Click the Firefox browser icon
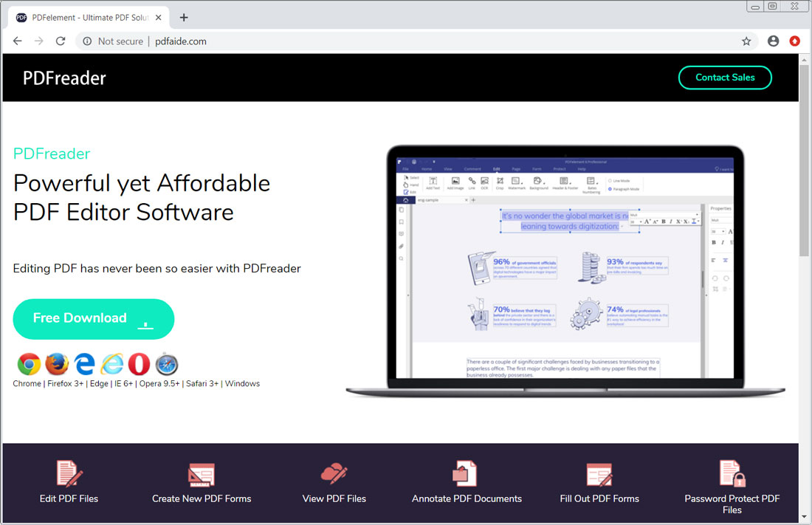 (x=57, y=364)
